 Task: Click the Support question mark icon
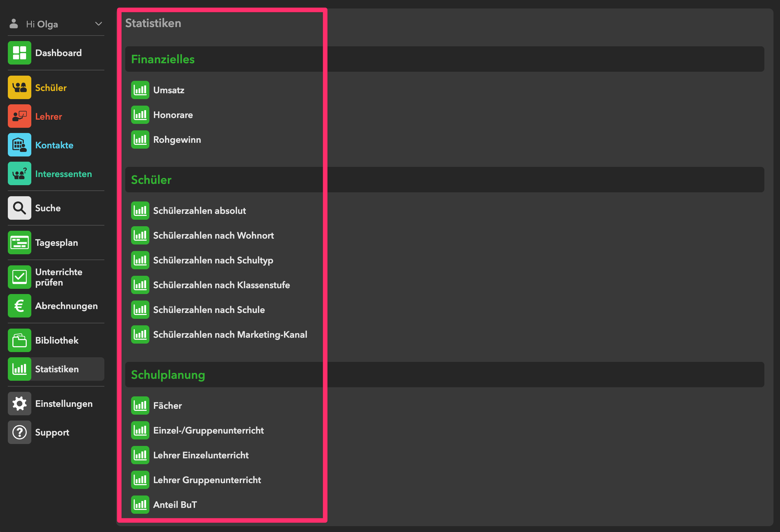coord(20,432)
